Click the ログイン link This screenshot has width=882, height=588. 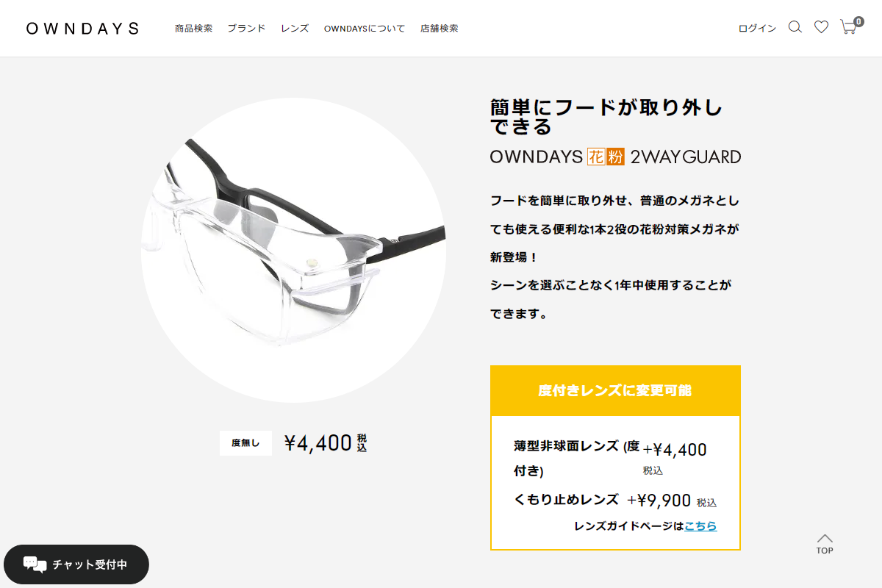tap(757, 29)
